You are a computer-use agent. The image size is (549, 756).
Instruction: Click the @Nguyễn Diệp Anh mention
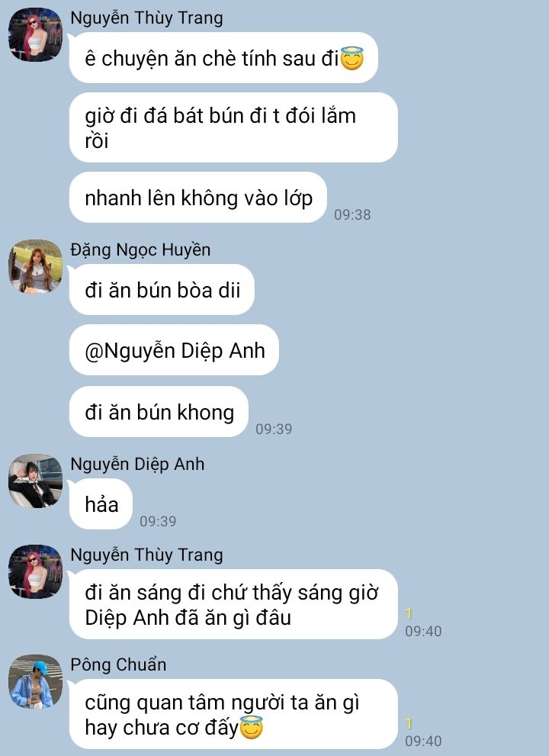(175, 350)
